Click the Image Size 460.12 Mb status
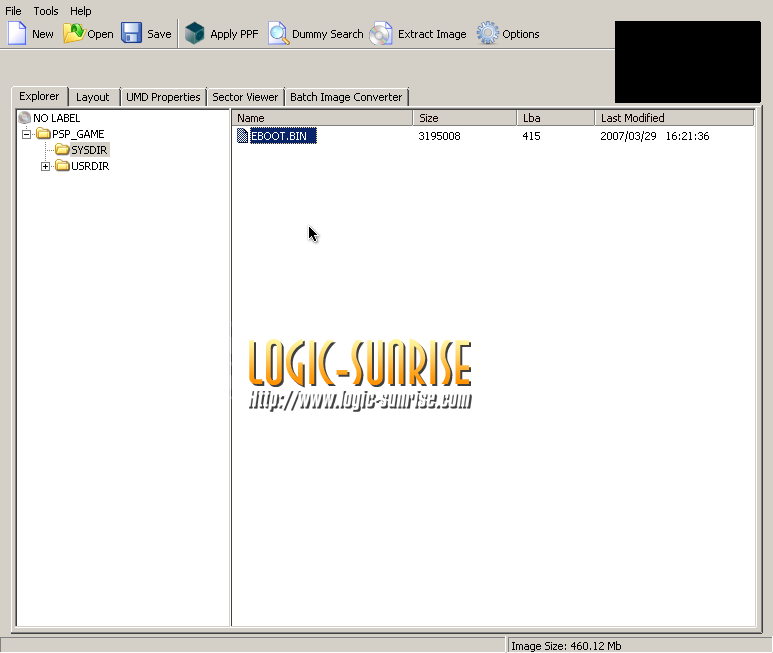 566,646
